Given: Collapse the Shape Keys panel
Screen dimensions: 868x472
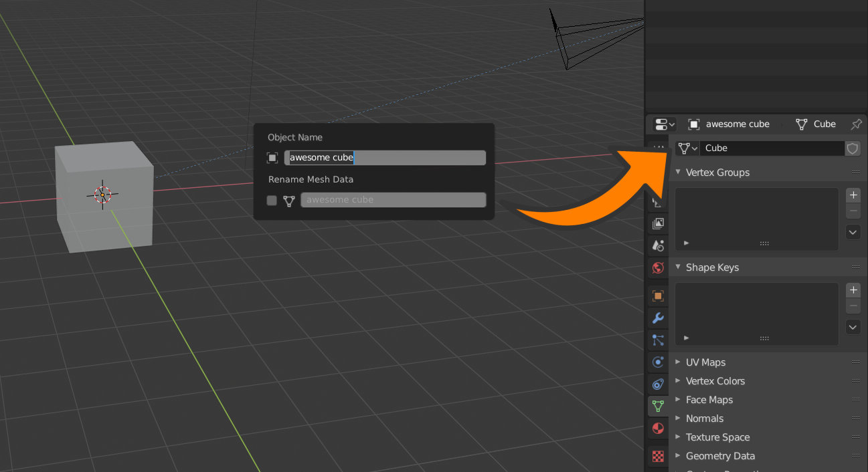Looking at the screenshot, I should pyautogui.click(x=677, y=267).
